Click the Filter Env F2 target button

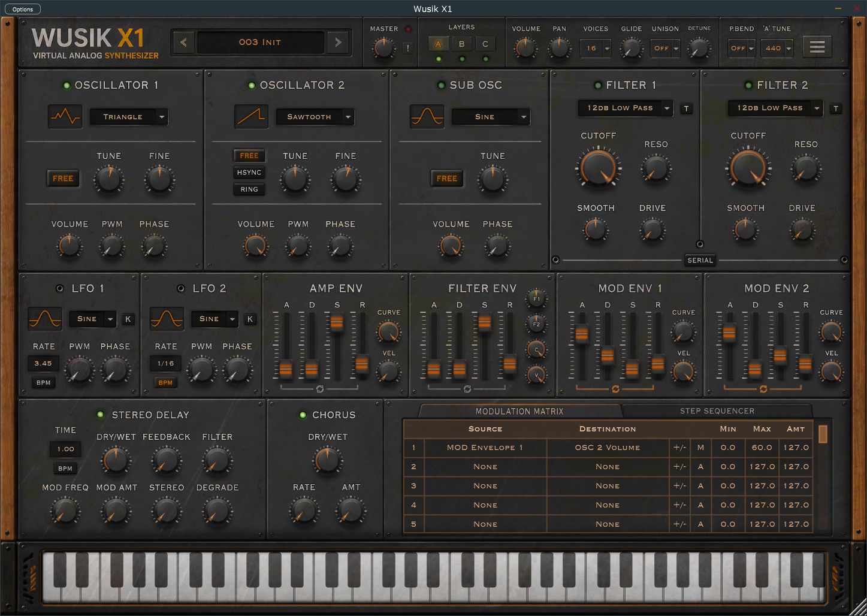click(x=536, y=324)
